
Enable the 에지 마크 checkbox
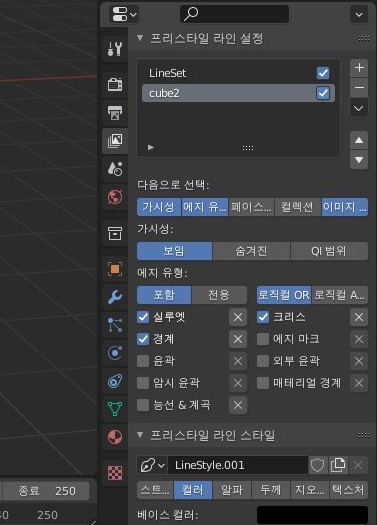pyautogui.click(x=263, y=339)
